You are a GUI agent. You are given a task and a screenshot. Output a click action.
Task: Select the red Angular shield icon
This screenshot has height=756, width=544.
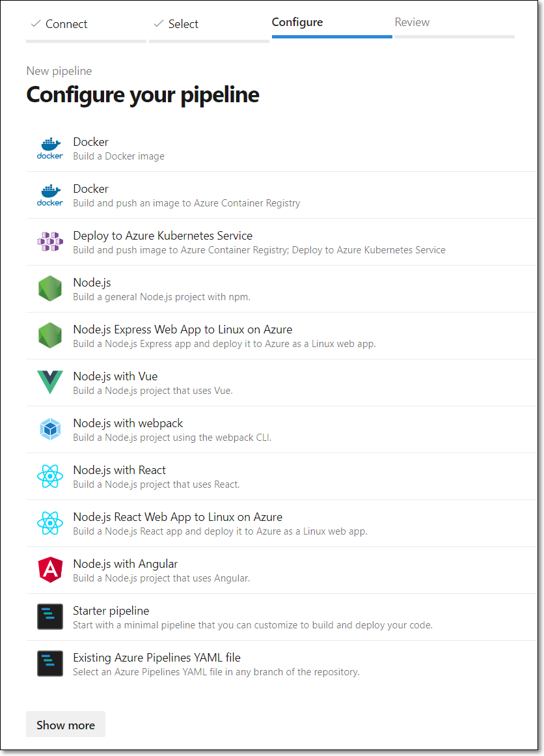coord(50,569)
